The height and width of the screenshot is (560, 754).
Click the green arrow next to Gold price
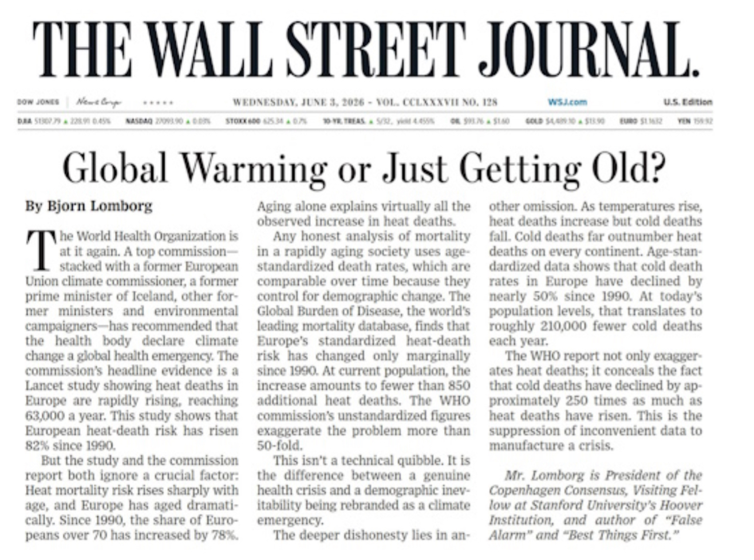(581, 121)
